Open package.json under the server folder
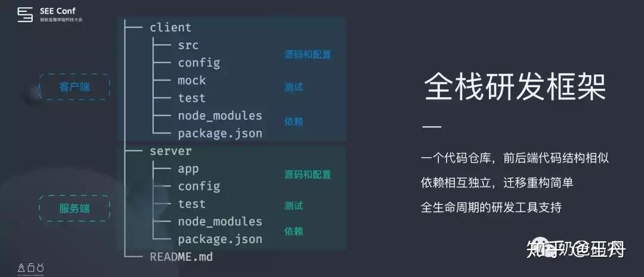Screen dimensions: 644x277 219,239
